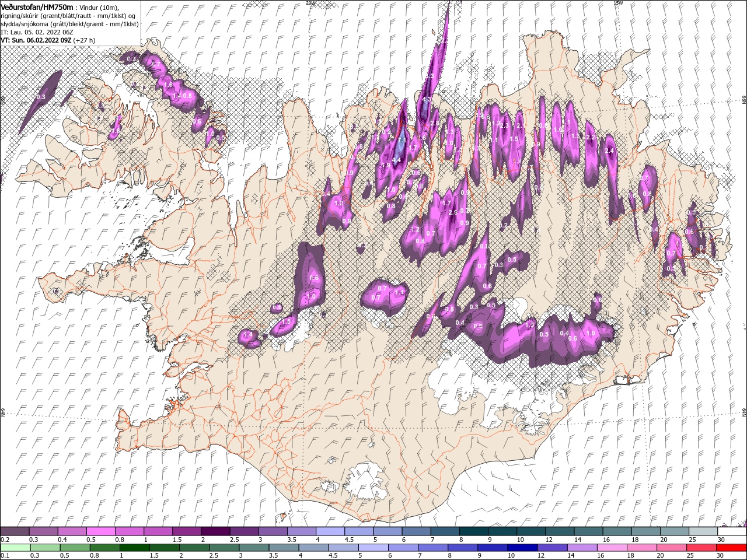Pick the 14 teal swatch, upper legend row
Image resolution: width=747 pixels, height=560 pixels.
tap(588, 531)
